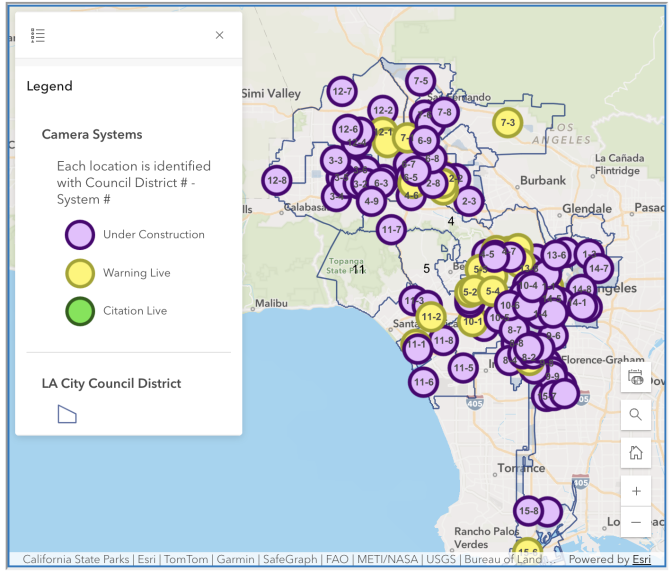Select yellow camera marker 11-2

431,317
